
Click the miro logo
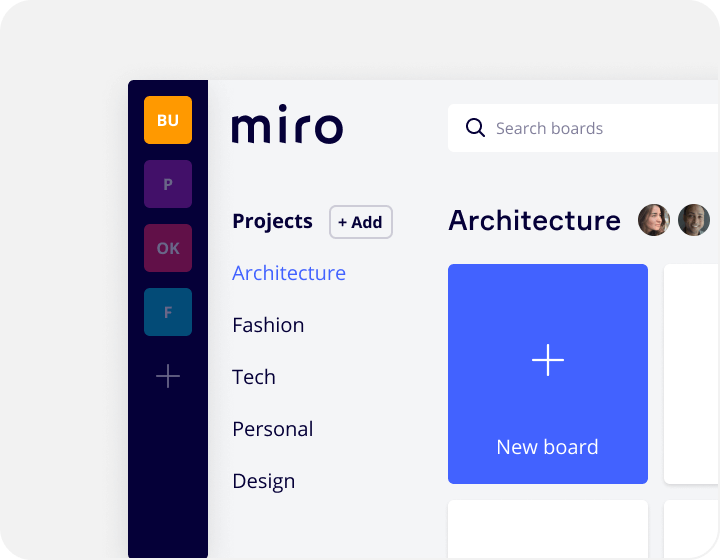(x=287, y=124)
